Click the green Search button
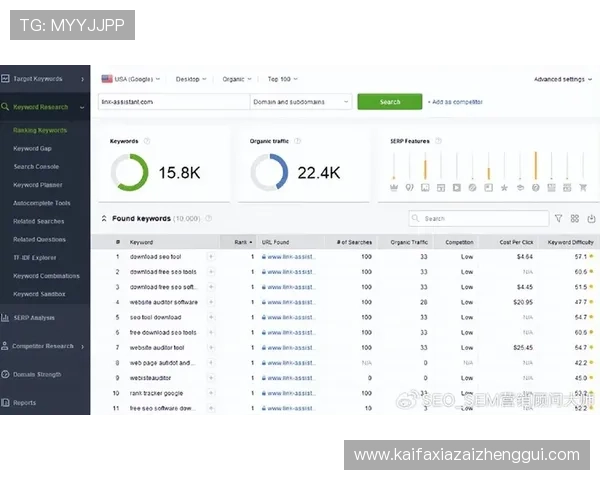The width and height of the screenshot is (600, 480). [x=389, y=102]
